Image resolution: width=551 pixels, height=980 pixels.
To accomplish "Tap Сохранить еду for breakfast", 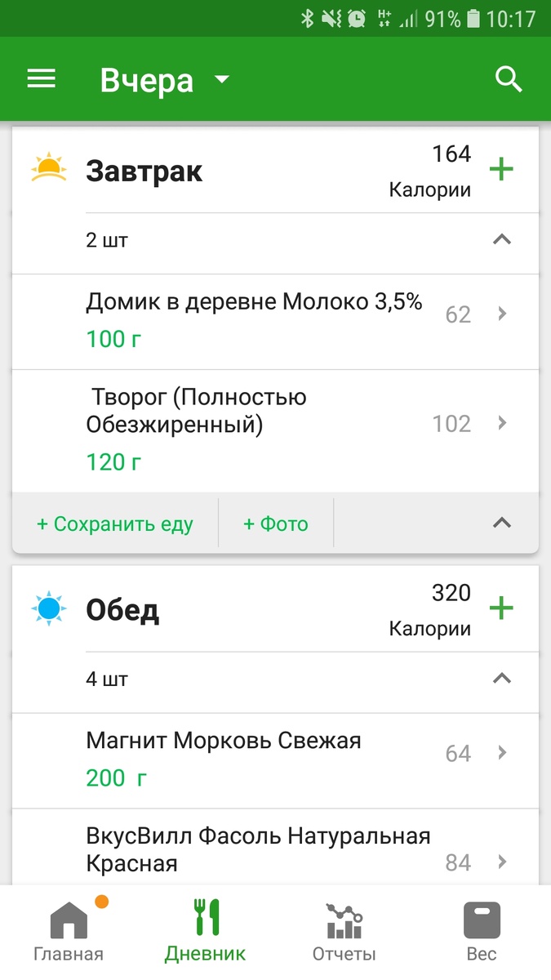I will pos(114,523).
